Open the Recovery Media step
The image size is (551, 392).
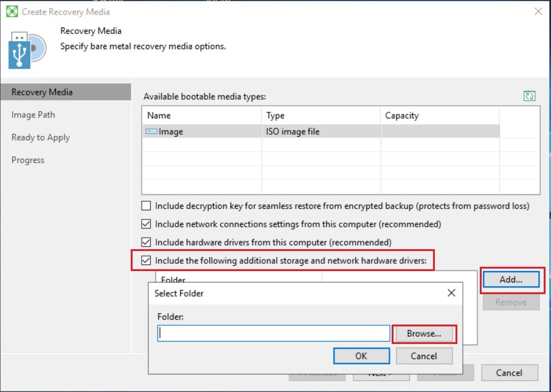[42, 92]
